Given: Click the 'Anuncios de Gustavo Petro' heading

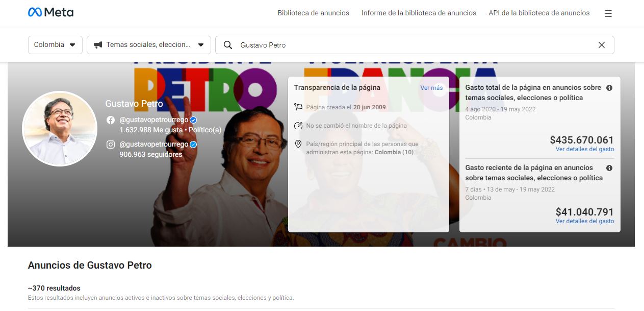Looking at the screenshot, I should 90,266.
